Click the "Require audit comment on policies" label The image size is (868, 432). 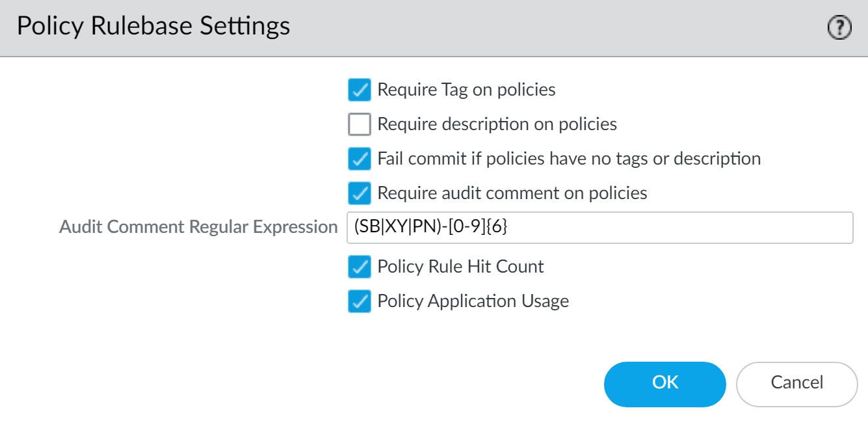(512, 193)
